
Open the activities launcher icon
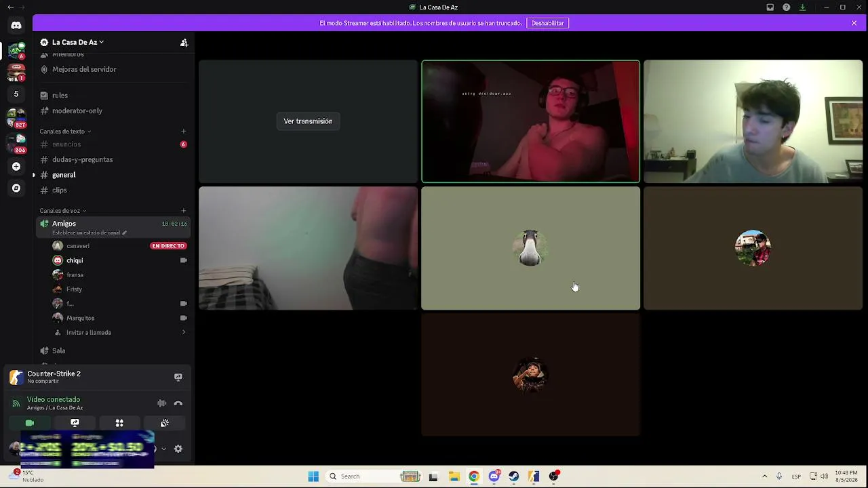pyautogui.click(x=119, y=423)
